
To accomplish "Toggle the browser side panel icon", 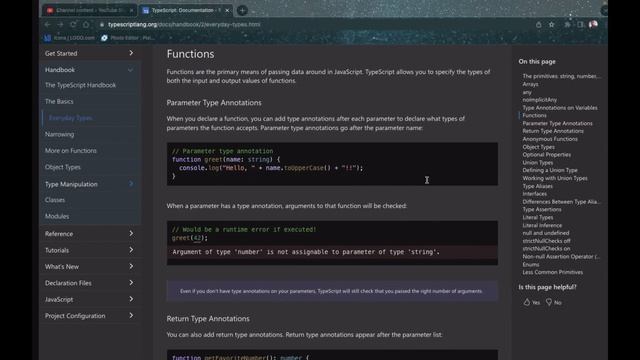I will click(x=580, y=25).
